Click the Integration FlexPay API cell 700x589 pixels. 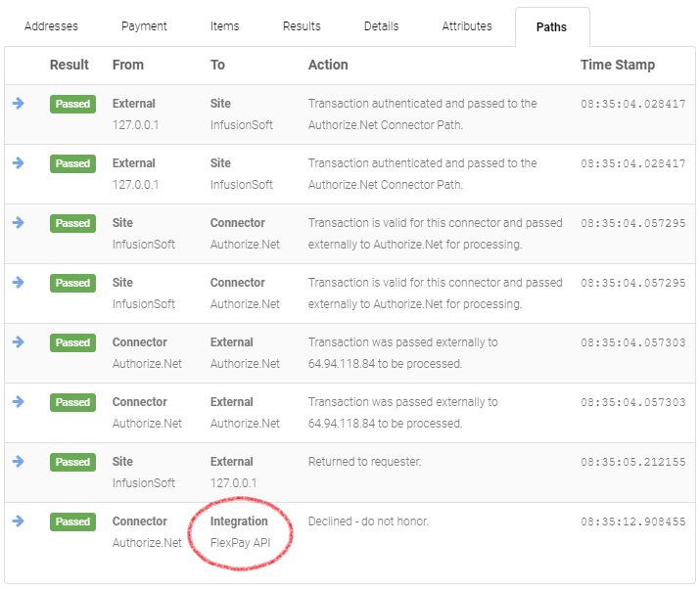tap(240, 532)
